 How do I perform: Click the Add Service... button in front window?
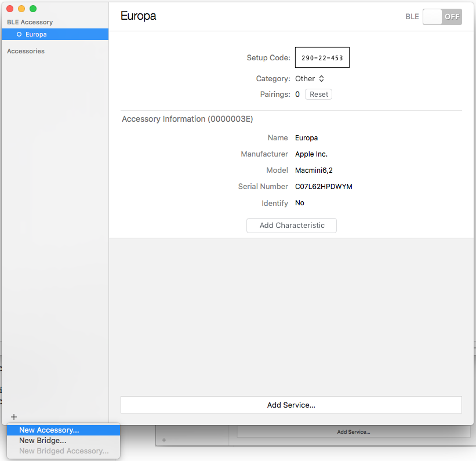click(291, 405)
